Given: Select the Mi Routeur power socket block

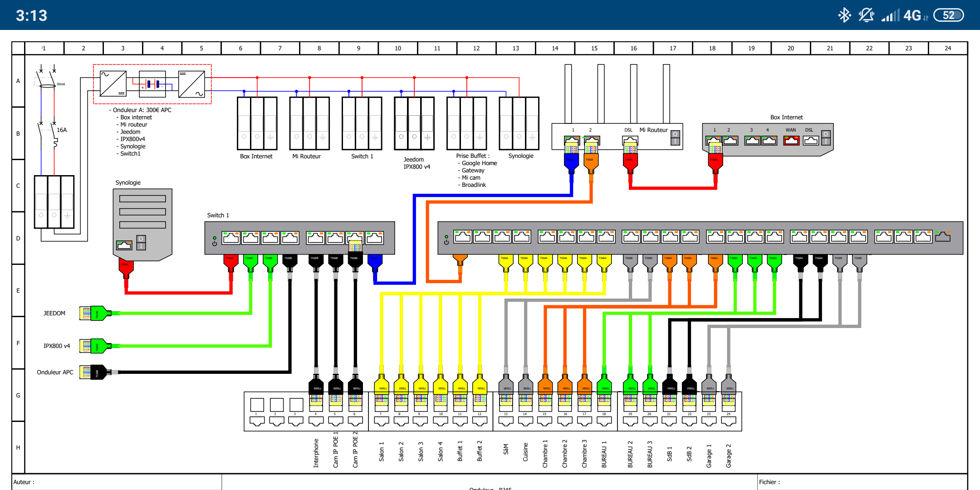Looking at the screenshot, I should tap(309, 123).
